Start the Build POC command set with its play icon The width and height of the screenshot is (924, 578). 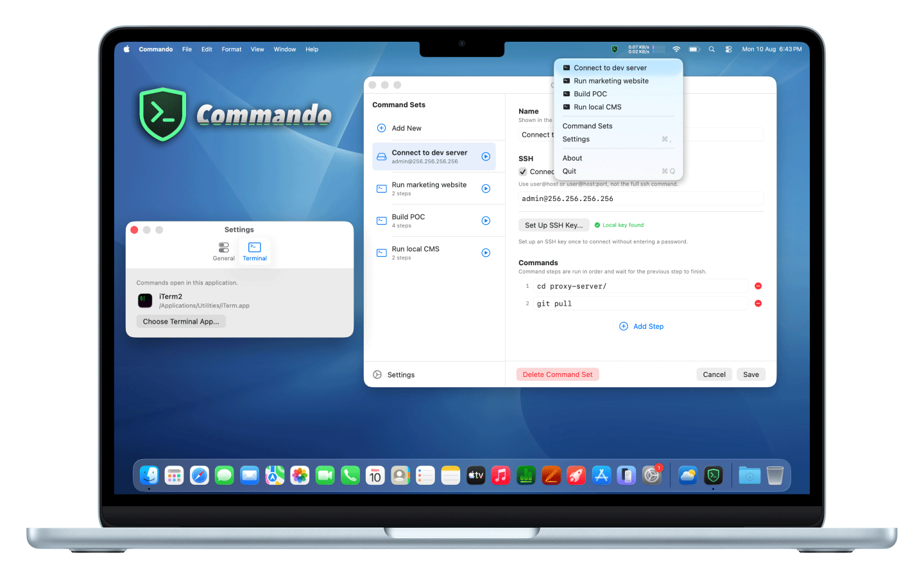click(486, 221)
